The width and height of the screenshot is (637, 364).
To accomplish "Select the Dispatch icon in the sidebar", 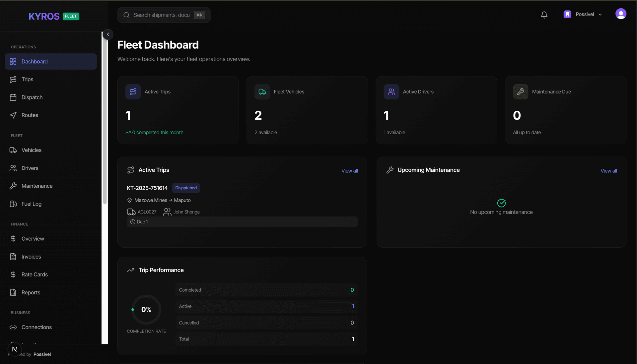I will point(13,97).
